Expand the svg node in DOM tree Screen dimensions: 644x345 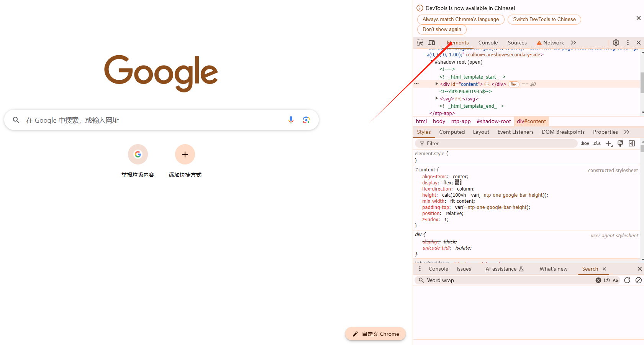(x=437, y=99)
